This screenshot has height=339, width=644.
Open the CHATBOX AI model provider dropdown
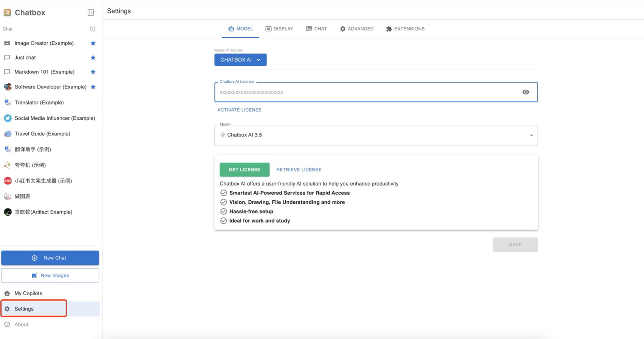tap(240, 60)
